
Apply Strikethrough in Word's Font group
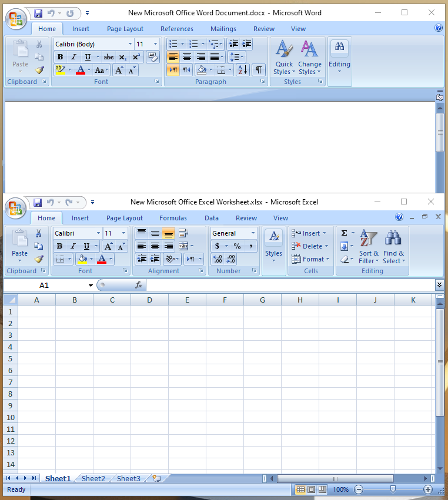point(109,57)
